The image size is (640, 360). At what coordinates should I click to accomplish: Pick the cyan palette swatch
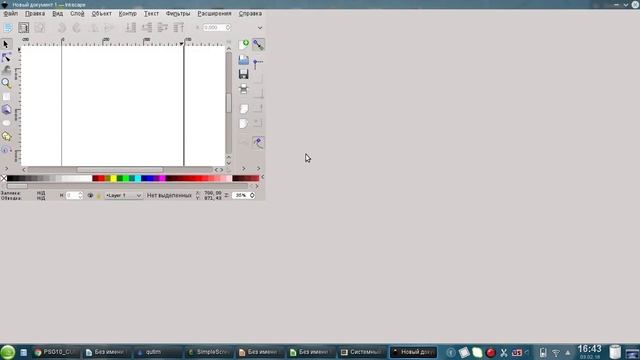[138, 178]
